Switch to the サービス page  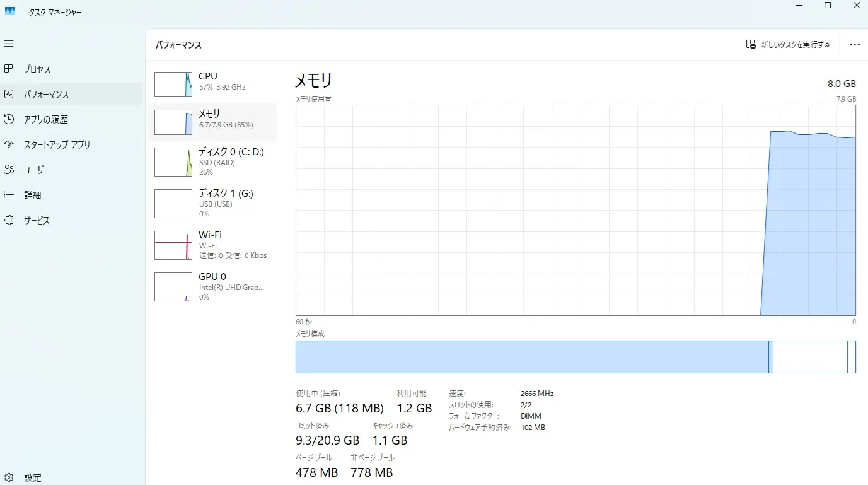(x=37, y=221)
